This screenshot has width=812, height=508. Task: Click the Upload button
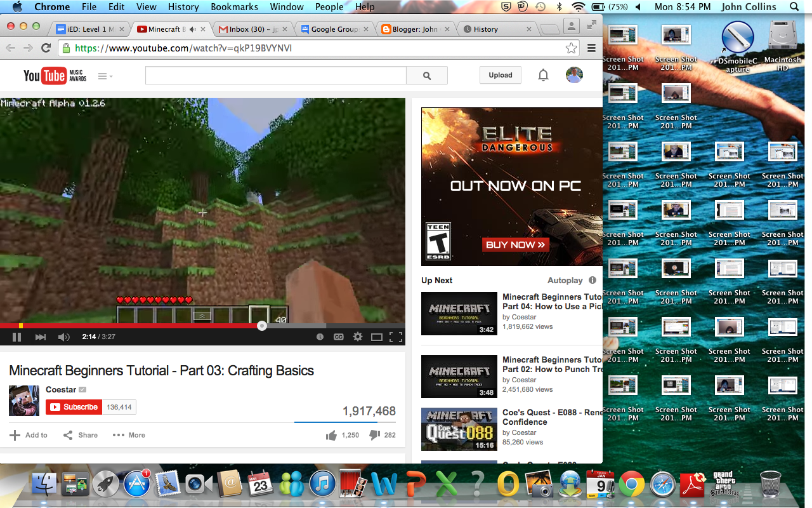click(x=501, y=75)
